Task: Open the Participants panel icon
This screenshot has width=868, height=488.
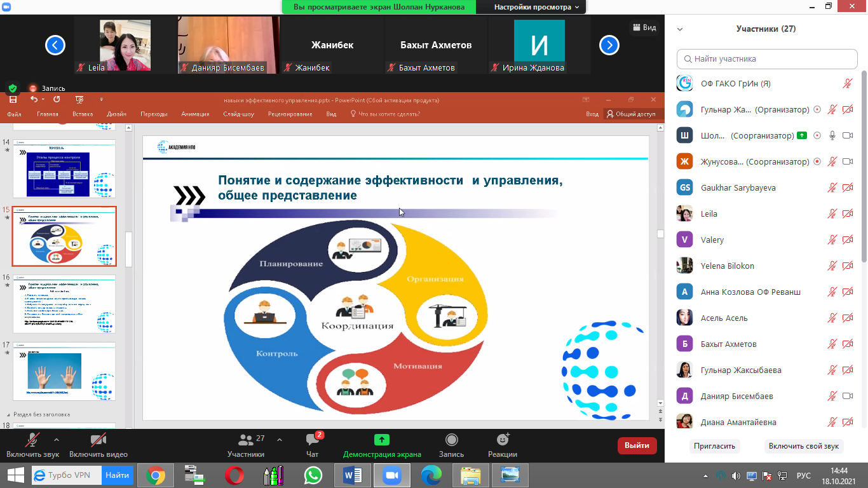Action: 245,440
